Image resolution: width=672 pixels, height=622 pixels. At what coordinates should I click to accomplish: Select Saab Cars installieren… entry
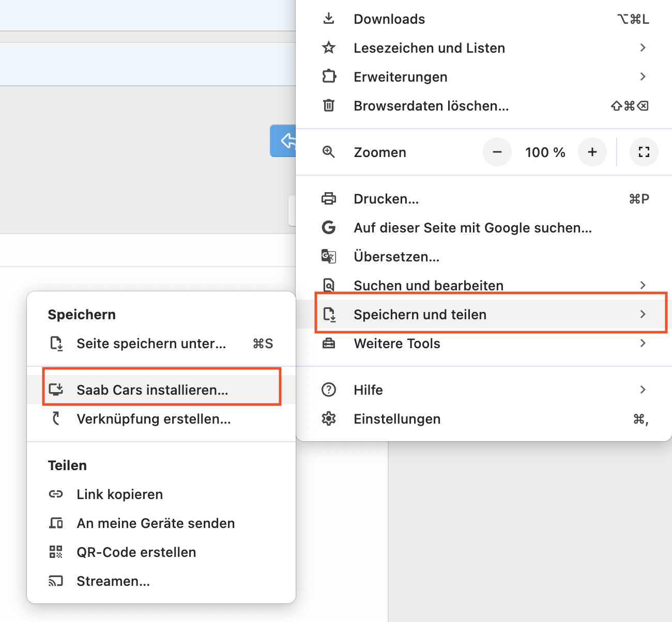[x=161, y=390]
